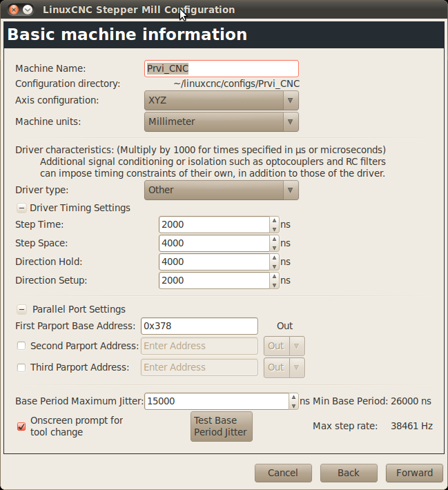The width and height of the screenshot is (448, 490).
Task: Increase Base Period Maximum Jitter value
Action: [293, 398]
